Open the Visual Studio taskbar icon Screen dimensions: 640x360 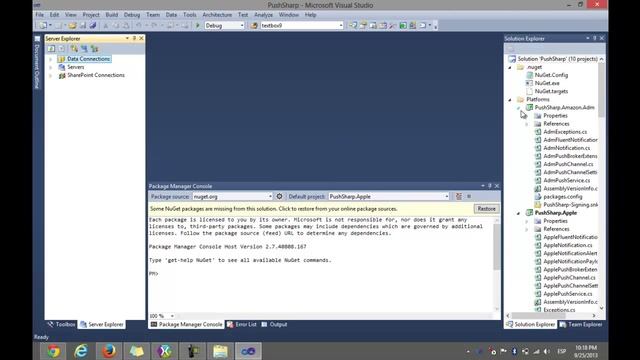[x=248, y=351]
